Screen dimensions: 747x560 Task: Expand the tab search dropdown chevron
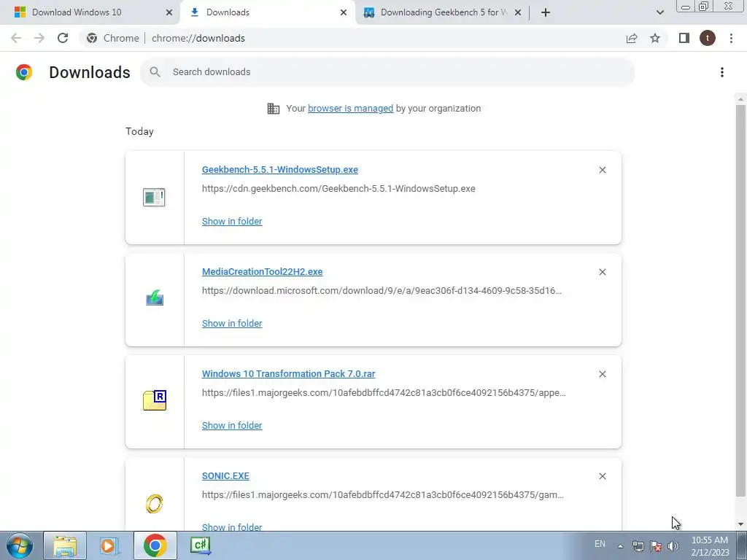(659, 12)
